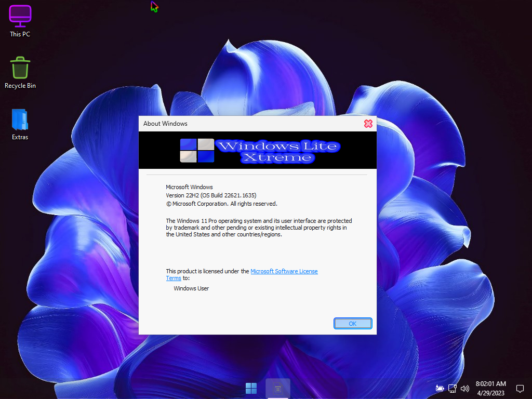Click the Microsoft Windows heading text

189,187
